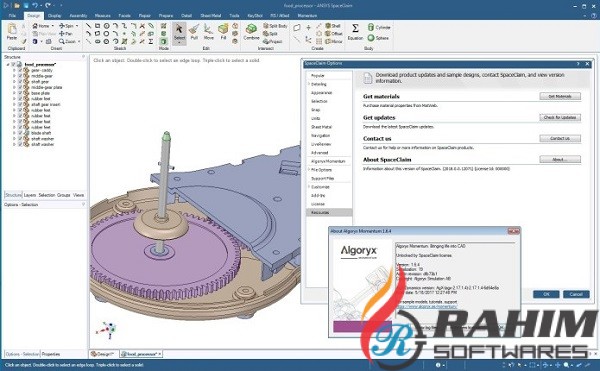600x371 pixels.
Task: Open the algoryx.se link in About dialog
Action: click(427, 306)
